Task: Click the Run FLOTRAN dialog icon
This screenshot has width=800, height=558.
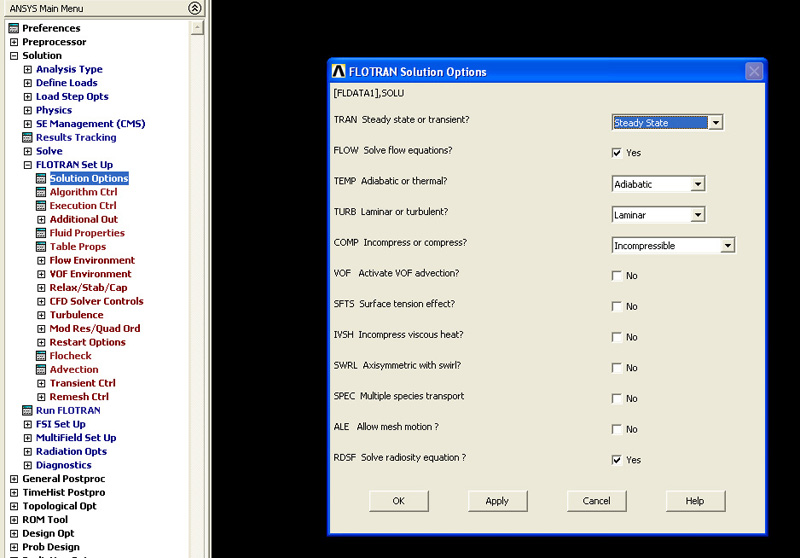Action: click(28, 410)
